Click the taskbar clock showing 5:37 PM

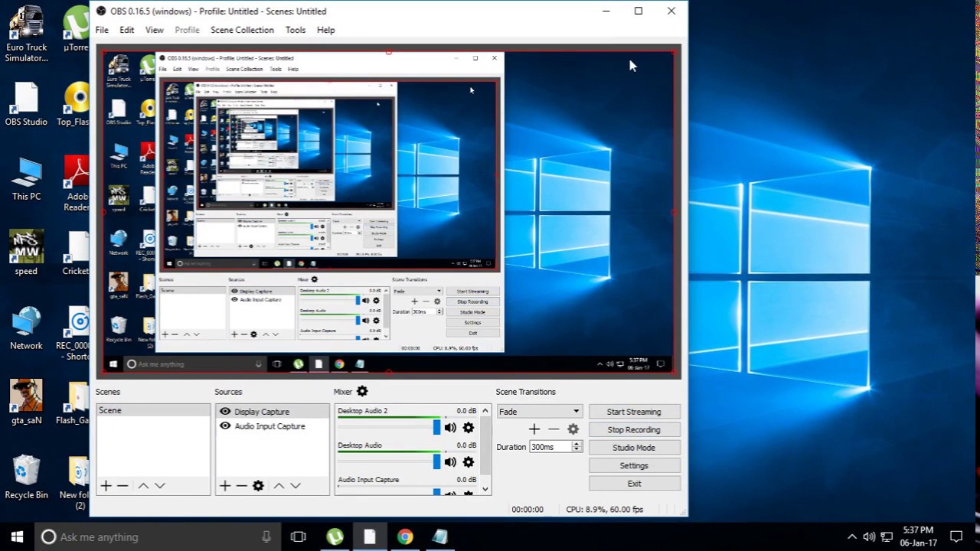(918, 536)
